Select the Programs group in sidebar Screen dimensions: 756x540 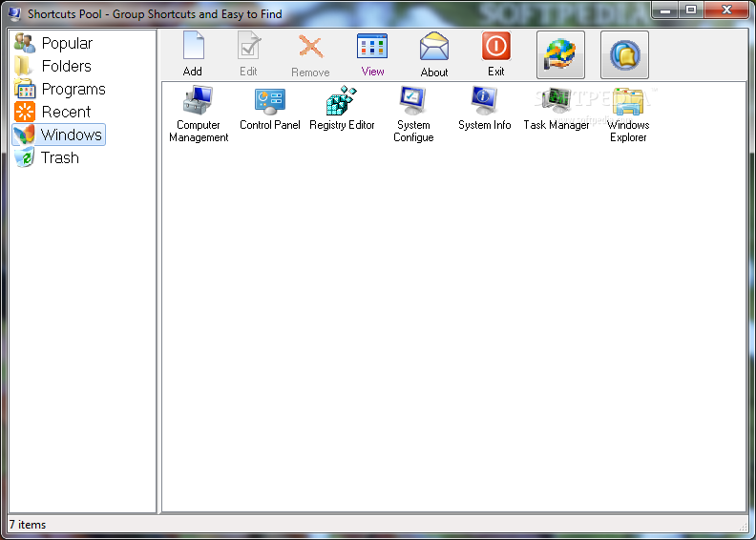click(x=60, y=89)
